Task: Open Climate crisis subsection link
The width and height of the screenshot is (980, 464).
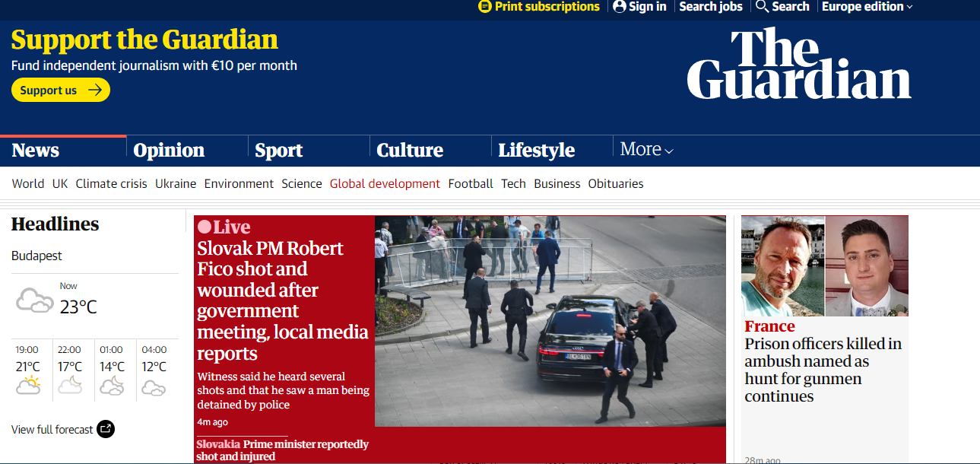Action: 112,183
